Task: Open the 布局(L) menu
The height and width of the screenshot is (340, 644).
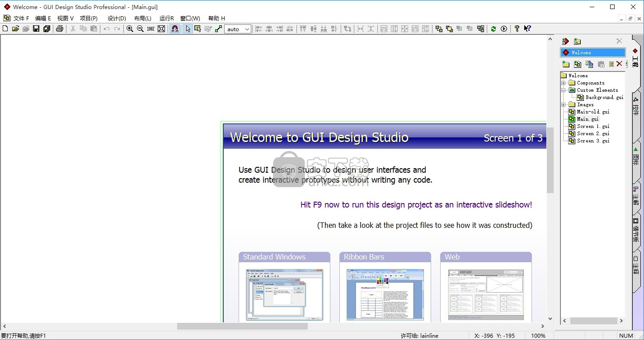Action: click(143, 19)
